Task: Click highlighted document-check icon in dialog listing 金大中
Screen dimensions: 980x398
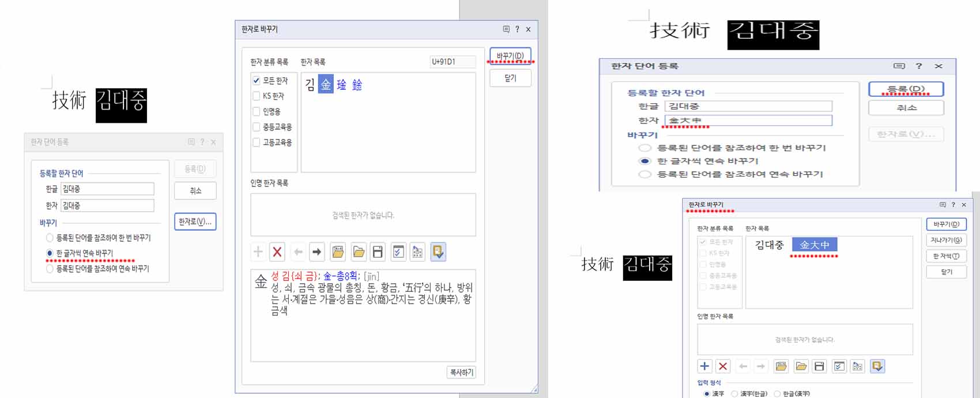Action: coord(877,366)
